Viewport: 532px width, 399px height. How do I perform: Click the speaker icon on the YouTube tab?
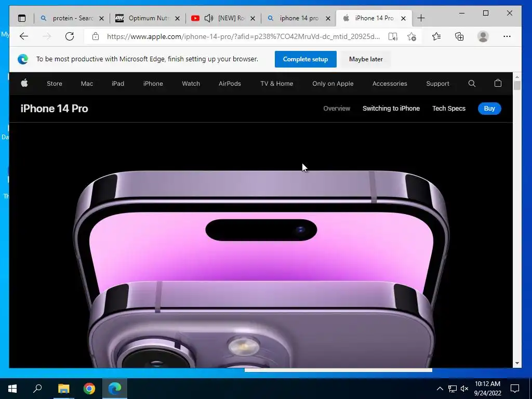209,18
